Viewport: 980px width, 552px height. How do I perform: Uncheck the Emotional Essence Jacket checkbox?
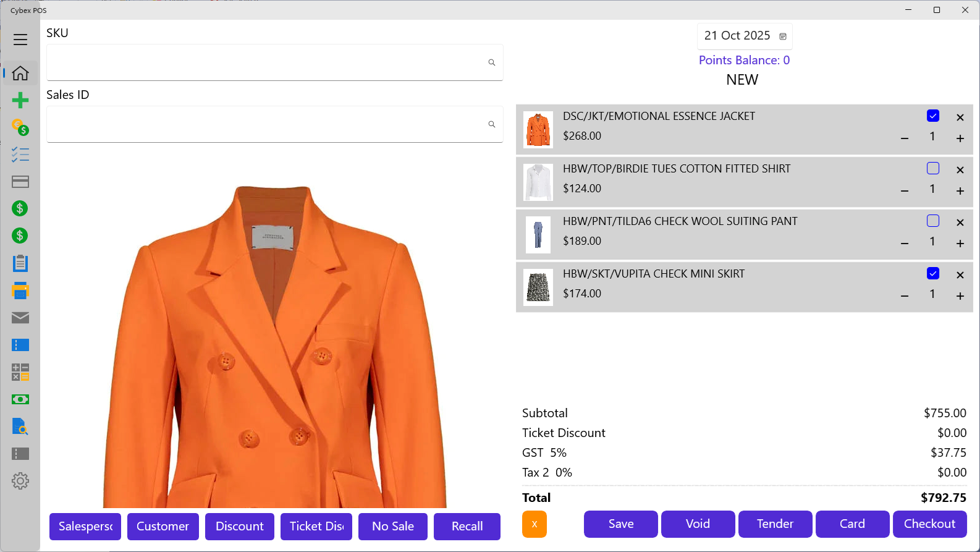pos(933,116)
